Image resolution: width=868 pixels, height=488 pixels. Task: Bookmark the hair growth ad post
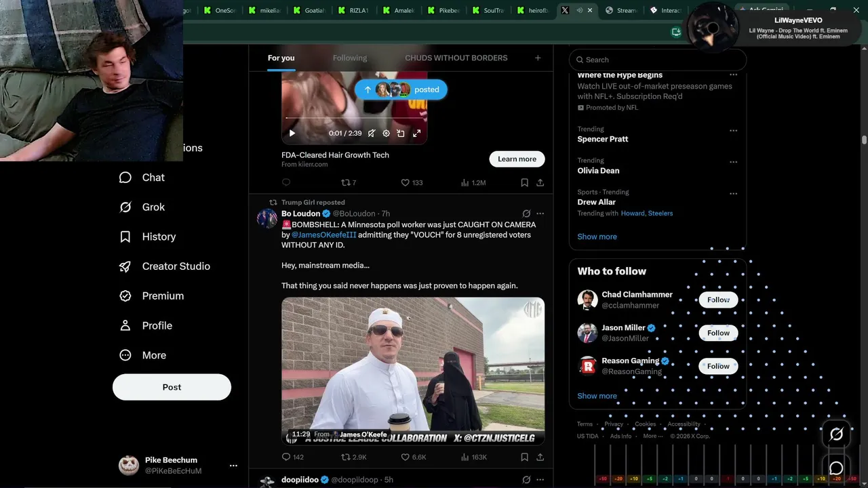(524, 182)
